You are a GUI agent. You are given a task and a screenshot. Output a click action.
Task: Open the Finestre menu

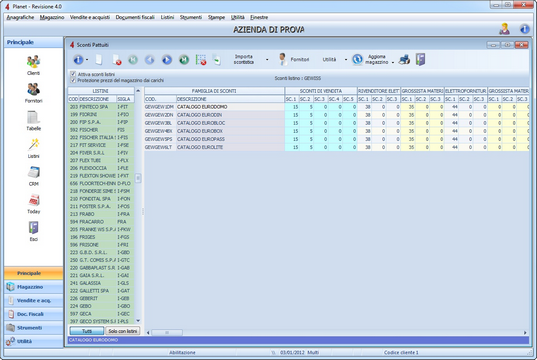(259, 17)
